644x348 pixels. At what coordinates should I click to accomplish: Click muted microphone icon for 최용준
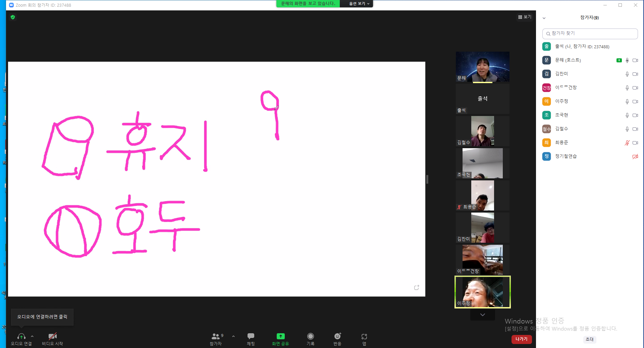[x=627, y=143]
